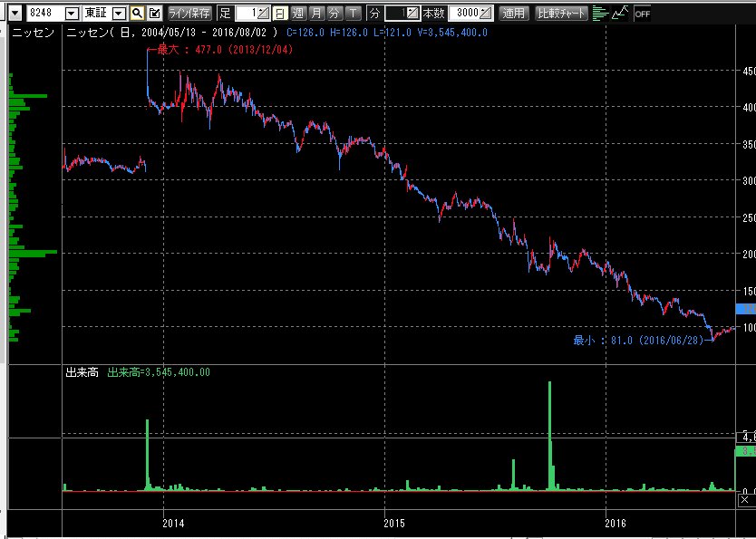This screenshot has height=539, width=756.
Task: Click the line chart indicator icon
Action: [621, 14]
